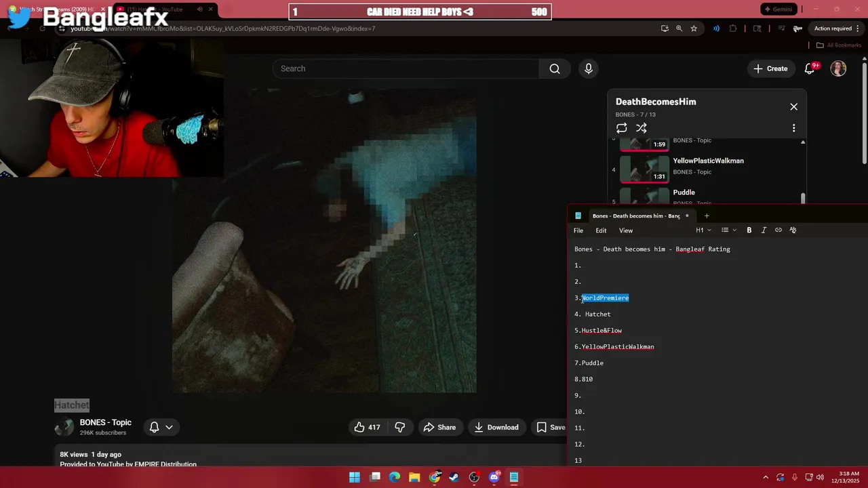Click the clear formatting icon in Notepad

[x=793, y=230]
